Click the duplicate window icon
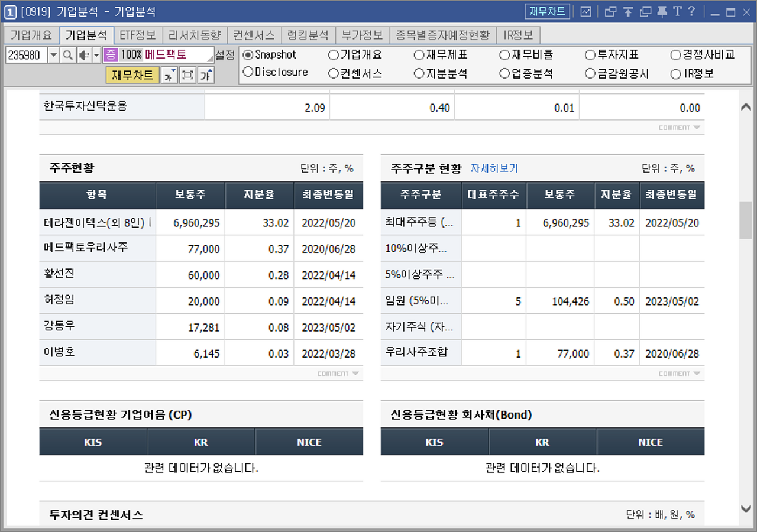Image resolution: width=757 pixels, height=532 pixels. coord(645,12)
